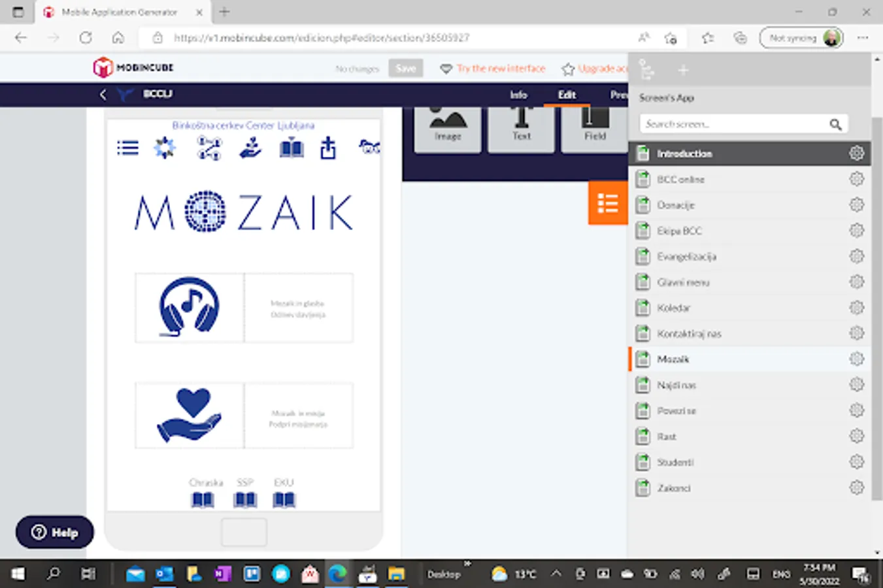The height and width of the screenshot is (588, 883).
Task: Click the Mobincube logo
Action: (x=133, y=67)
